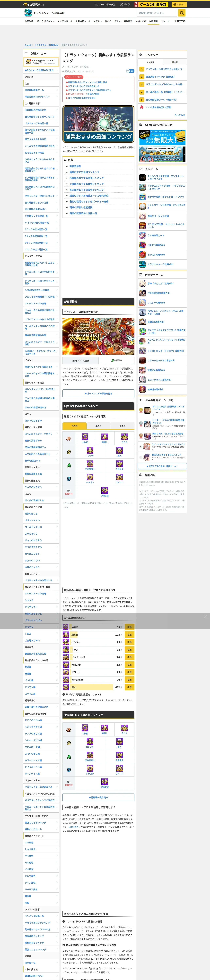This screenshot has width=210, height=980.
Task: Click 守護天使 icon in the 早見表 table
Action: point(105,490)
